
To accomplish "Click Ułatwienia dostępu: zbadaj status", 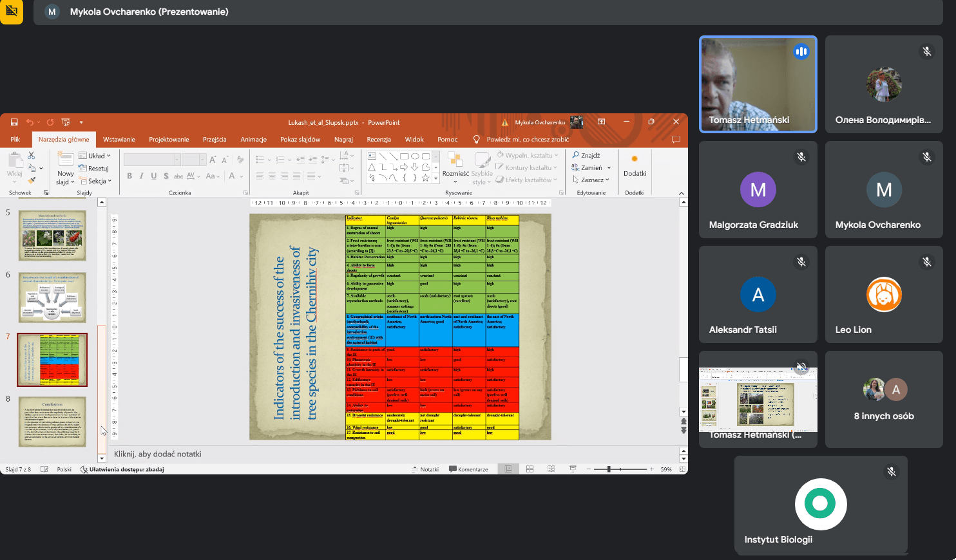I will tap(122, 469).
